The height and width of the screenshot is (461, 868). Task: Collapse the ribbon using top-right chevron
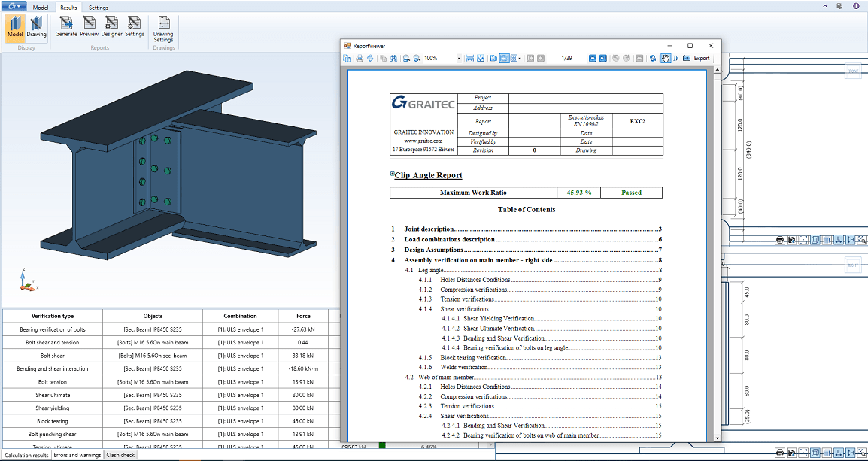click(x=825, y=5)
